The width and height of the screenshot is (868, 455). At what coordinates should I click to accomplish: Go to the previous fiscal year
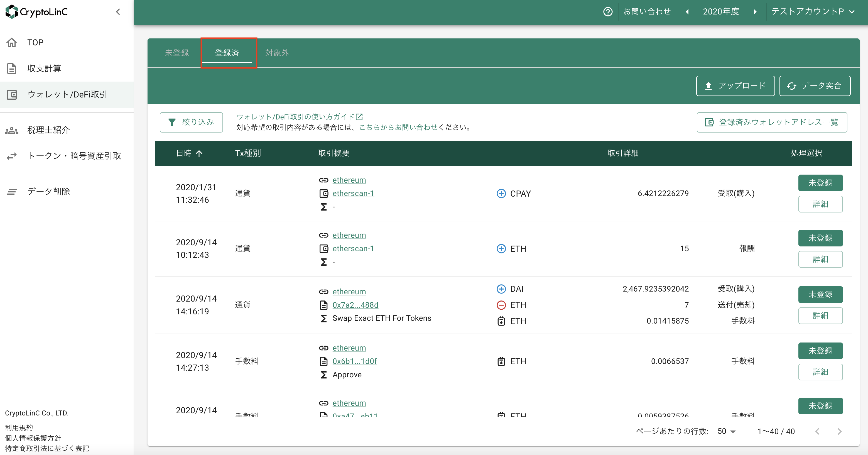pos(687,12)
